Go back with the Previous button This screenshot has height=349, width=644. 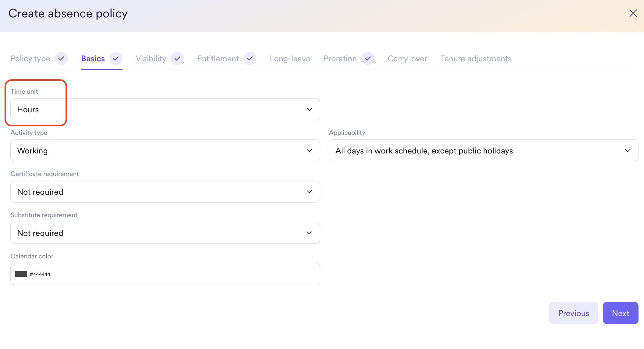pyautogui.click(x=573, y=313)
